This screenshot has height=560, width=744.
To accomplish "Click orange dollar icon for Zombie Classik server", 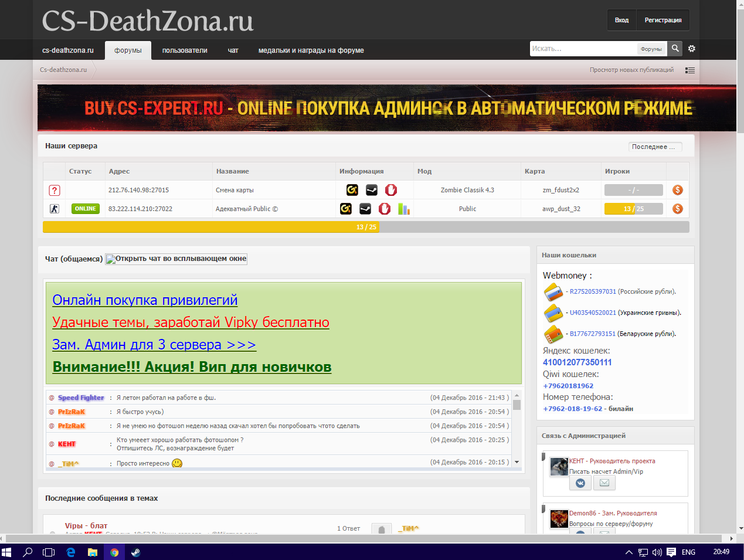I will tap(678, 190).
